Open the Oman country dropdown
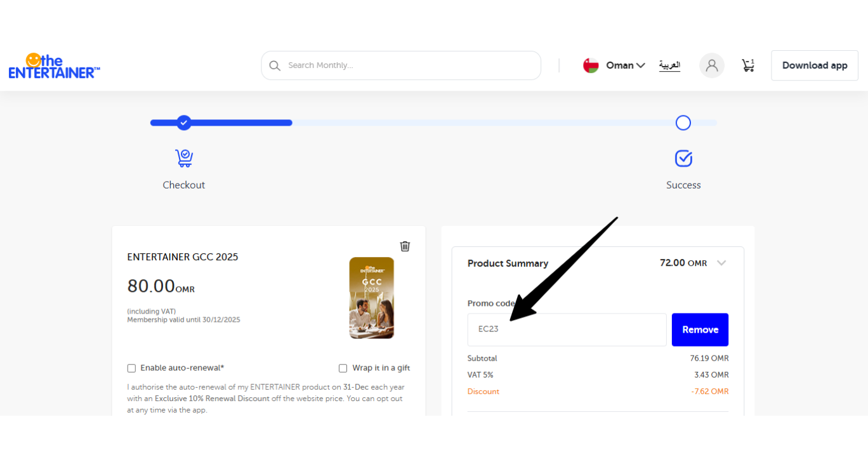Screen dimensions: 868x457 point(626,65)
